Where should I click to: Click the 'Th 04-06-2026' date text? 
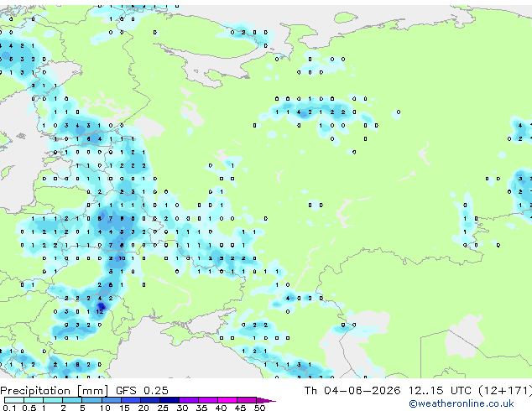pos(352,391)
